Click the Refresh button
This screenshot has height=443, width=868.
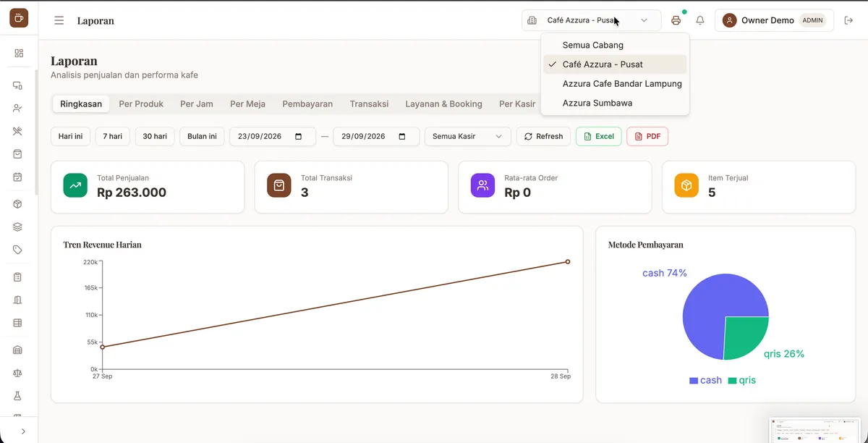543,136
